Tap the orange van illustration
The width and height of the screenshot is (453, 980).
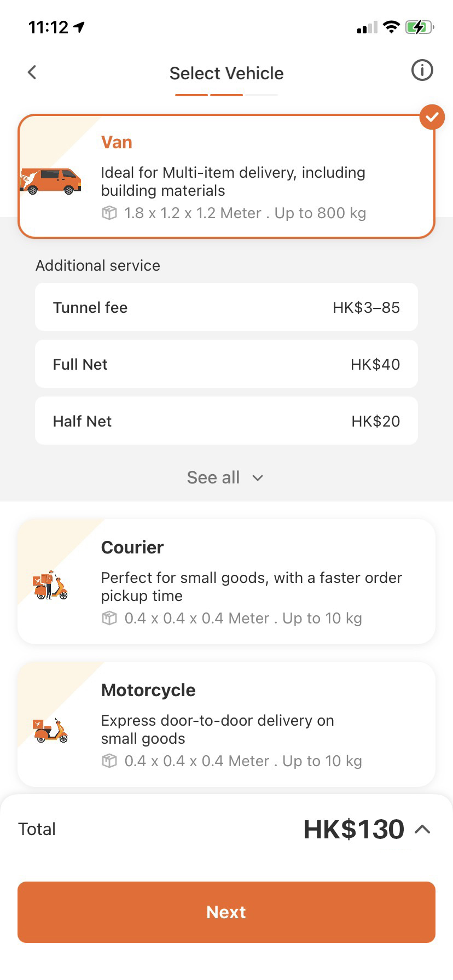point(51,181)
